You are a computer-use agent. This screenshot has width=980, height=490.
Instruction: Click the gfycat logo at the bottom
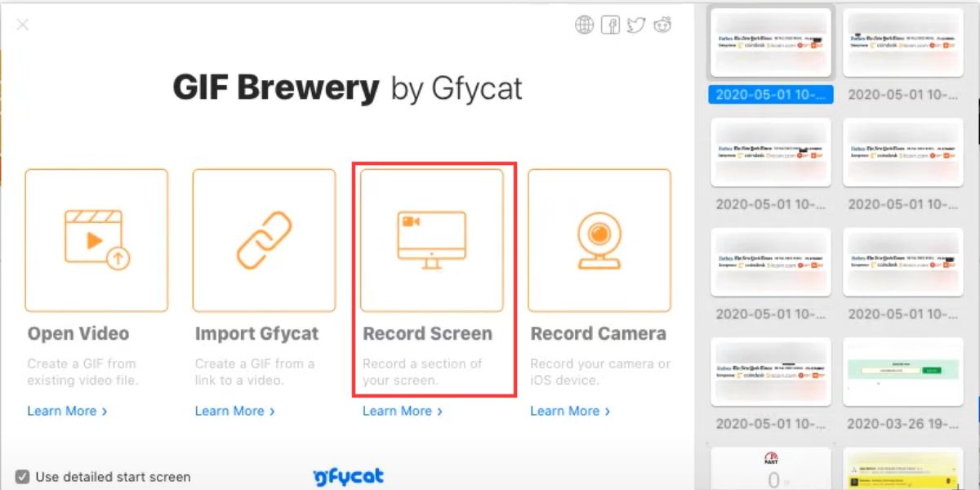[348, 476]
